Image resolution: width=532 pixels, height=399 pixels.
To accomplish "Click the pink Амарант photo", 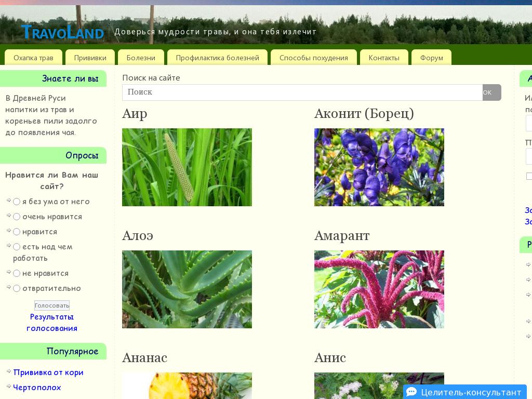I will point(379,289).
